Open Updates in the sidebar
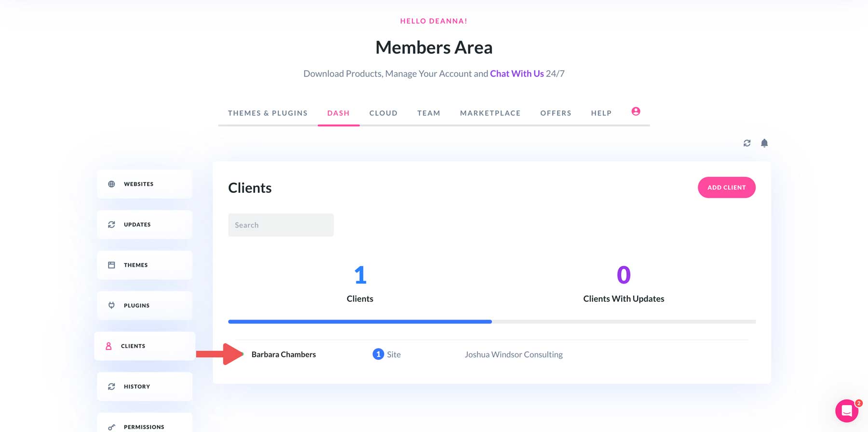The height and width of the screenshot is (432, 868). tap(145, 225)
